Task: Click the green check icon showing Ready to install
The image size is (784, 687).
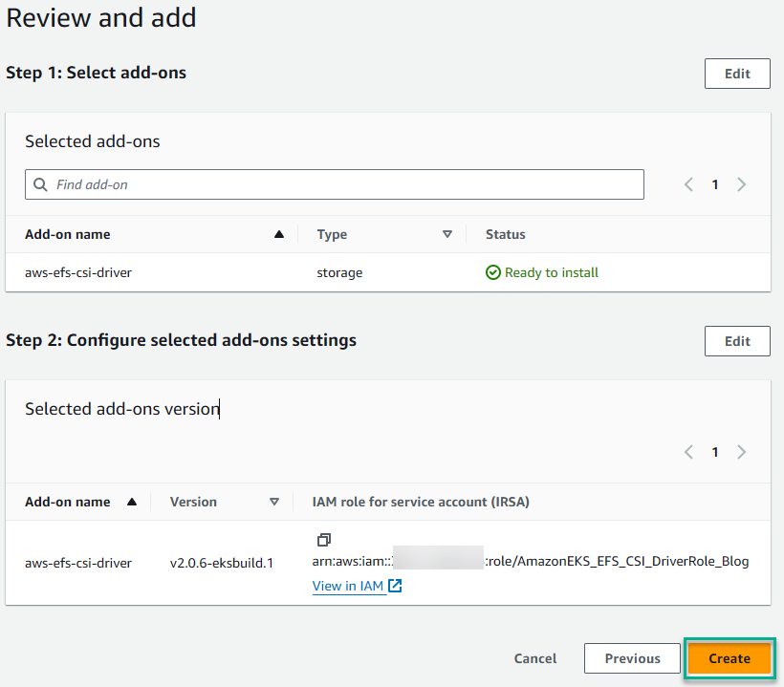Action: coord(493,272)
